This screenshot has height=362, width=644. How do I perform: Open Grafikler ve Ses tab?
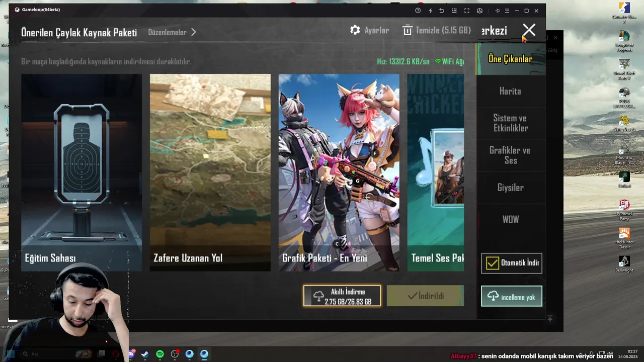pyautogui.click(x=510, y=155)
